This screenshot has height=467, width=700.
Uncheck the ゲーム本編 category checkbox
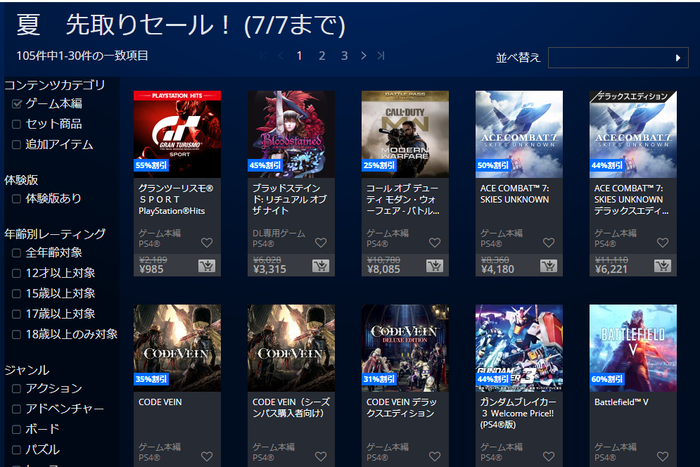coord(17,104)
